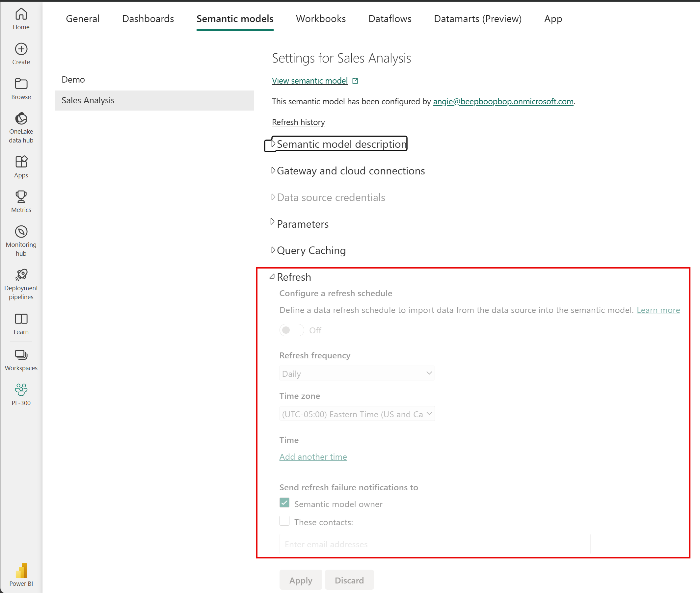This screenshot has width=700, height=593.
Task: Check the Semantic model owner checkbox
Action: [x=284, y=503]
